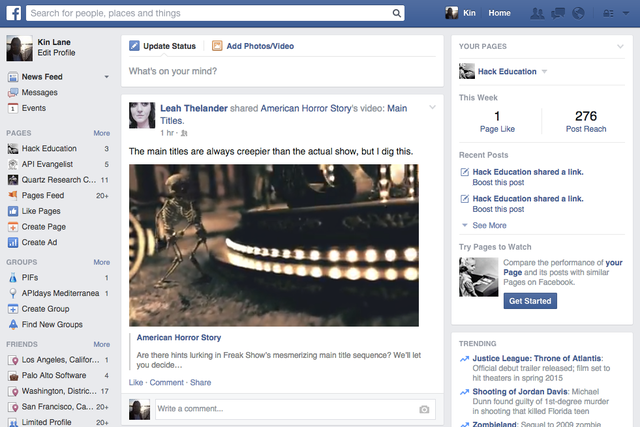640x427 pixels.
Task: Click the Add Photos/Video picture icon
Action: click(217, 46)
